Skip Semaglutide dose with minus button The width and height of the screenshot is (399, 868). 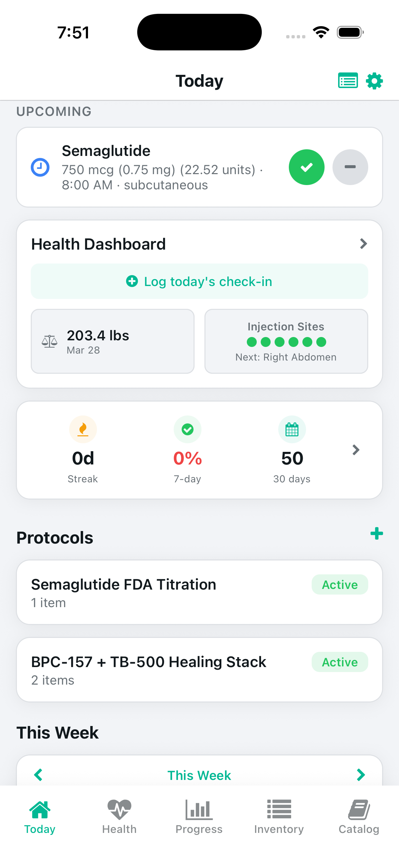pyautogui.click(x=350, y=167)
